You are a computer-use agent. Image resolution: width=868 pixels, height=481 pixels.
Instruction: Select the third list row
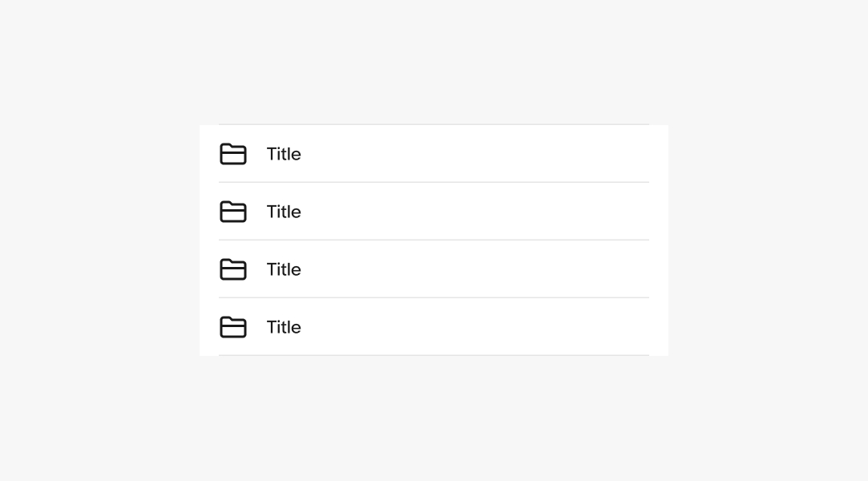click(434, 269)
